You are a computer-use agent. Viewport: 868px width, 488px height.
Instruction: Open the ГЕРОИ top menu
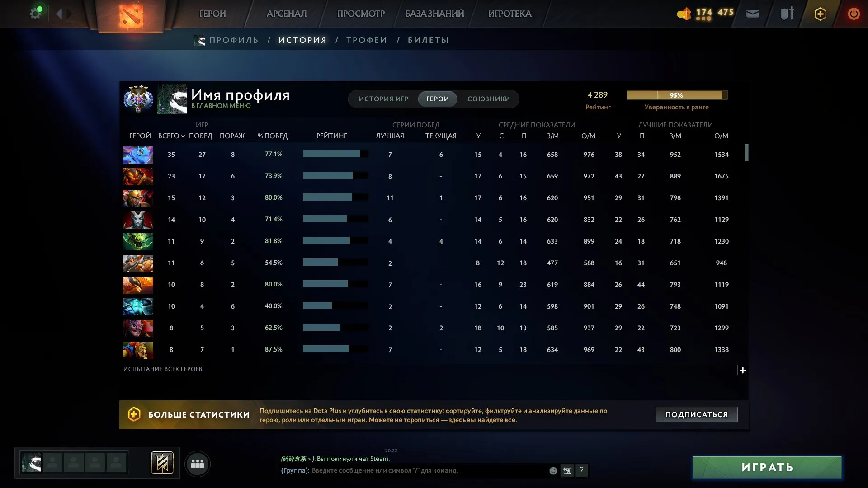(x=212, y=14)
